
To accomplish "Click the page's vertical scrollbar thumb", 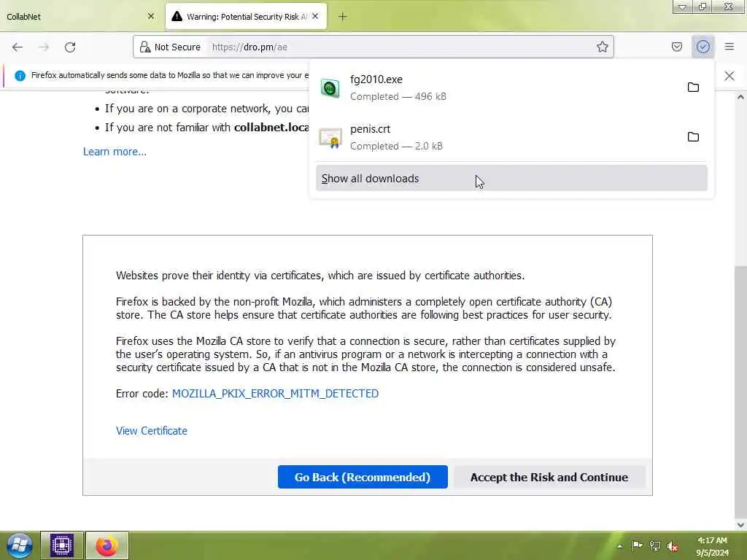I will [740, 391].
